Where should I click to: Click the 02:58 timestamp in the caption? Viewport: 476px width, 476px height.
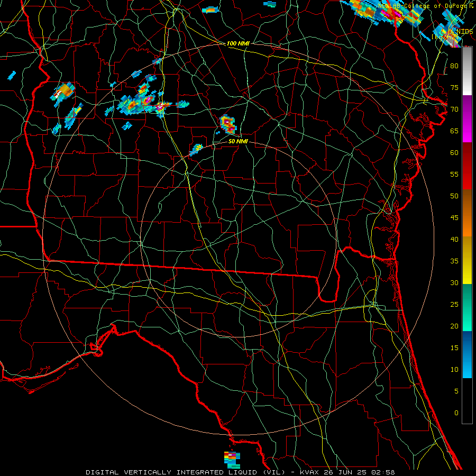382,472
